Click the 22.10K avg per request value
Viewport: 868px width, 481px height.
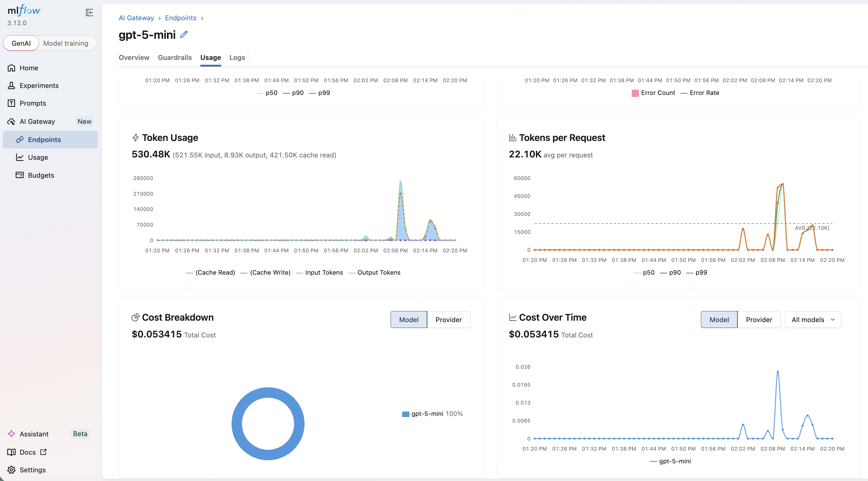coord(525,154)
